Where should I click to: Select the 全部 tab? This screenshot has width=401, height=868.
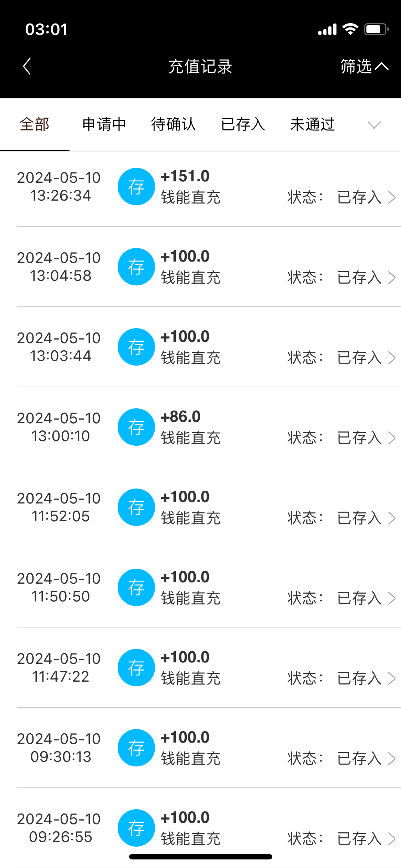click(x=35, y=124)
